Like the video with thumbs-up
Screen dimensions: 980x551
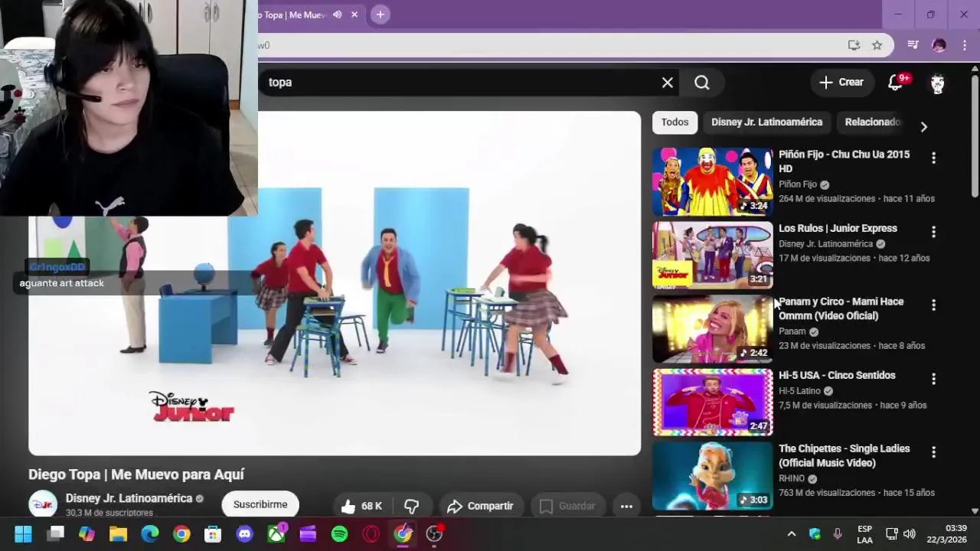(x=360, y=506)
